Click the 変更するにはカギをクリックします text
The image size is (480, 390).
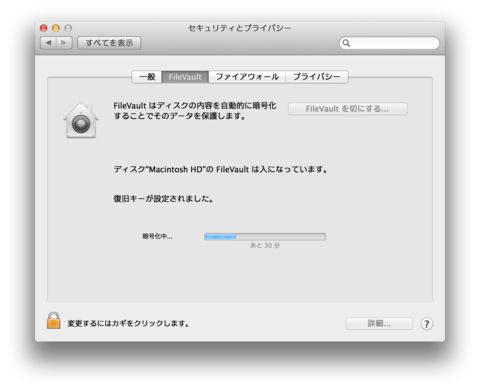pos(128,323)
